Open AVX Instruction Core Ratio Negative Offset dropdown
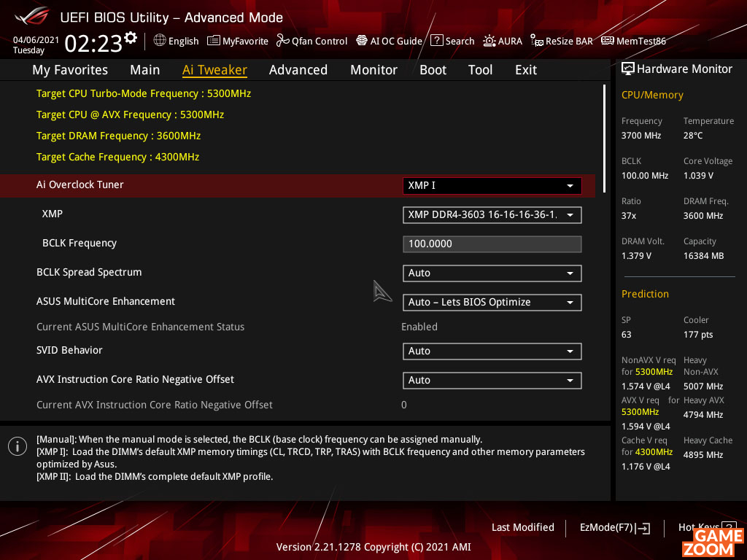The height and width of the screenshot is (560, 747). click(492, 380)
